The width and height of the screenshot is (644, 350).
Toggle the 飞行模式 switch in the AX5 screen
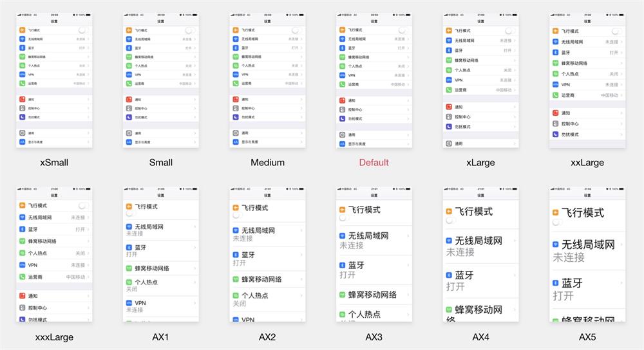(x=557, y=222)
